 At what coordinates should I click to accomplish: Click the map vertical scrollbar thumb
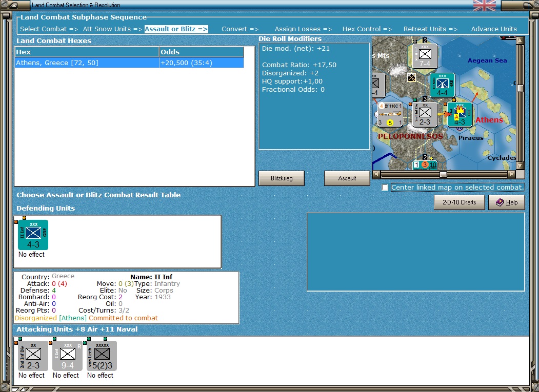point(520,88)
